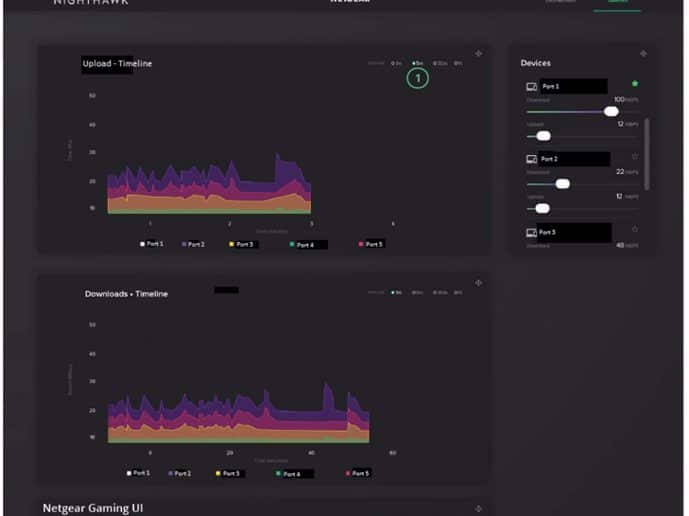Toggle Port 5 legend in Downloads - Timeline chart

coord(357,474)
